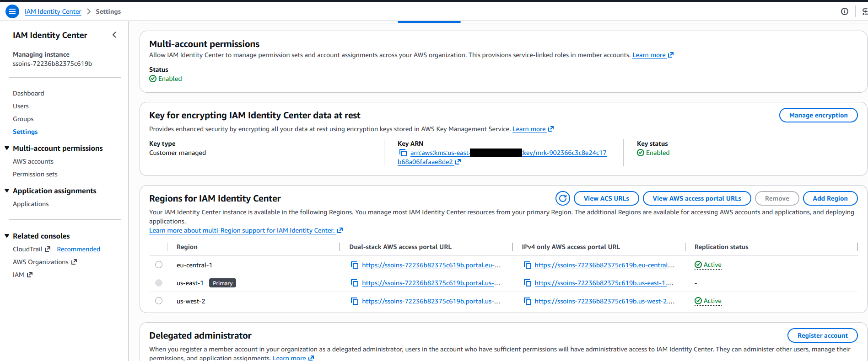Copy us-east-1 IPv4 only portal URL
The width and height of the screenshot is (868, 361).
528,283
